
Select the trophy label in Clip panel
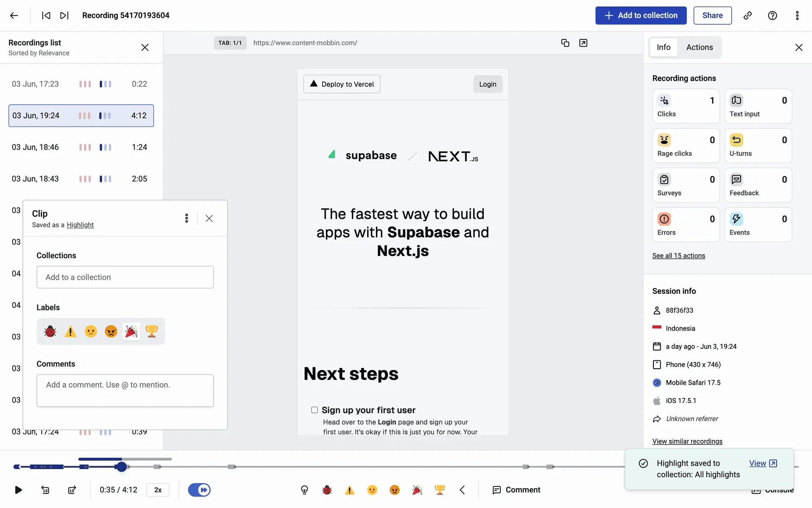[151, 331]
